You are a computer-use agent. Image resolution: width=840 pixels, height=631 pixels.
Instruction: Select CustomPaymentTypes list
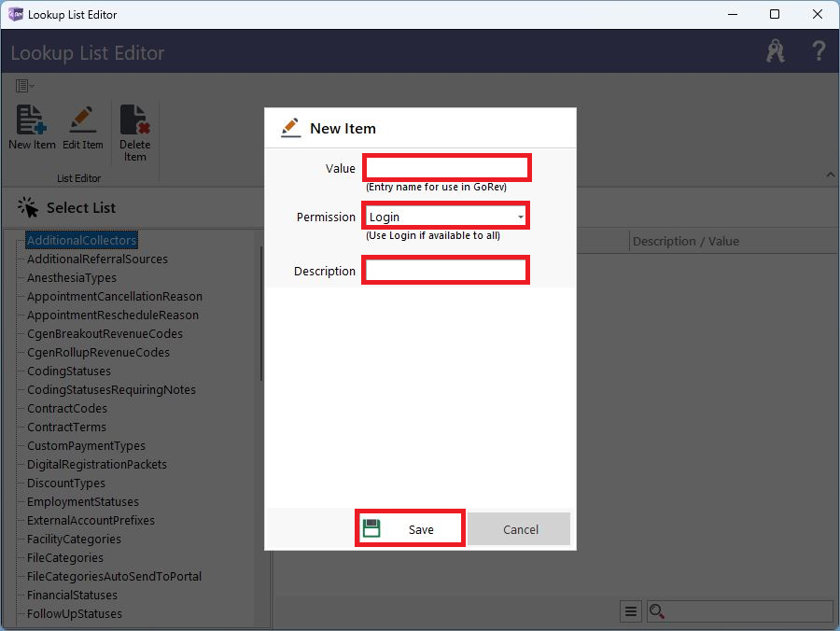[x=86, y=445]
